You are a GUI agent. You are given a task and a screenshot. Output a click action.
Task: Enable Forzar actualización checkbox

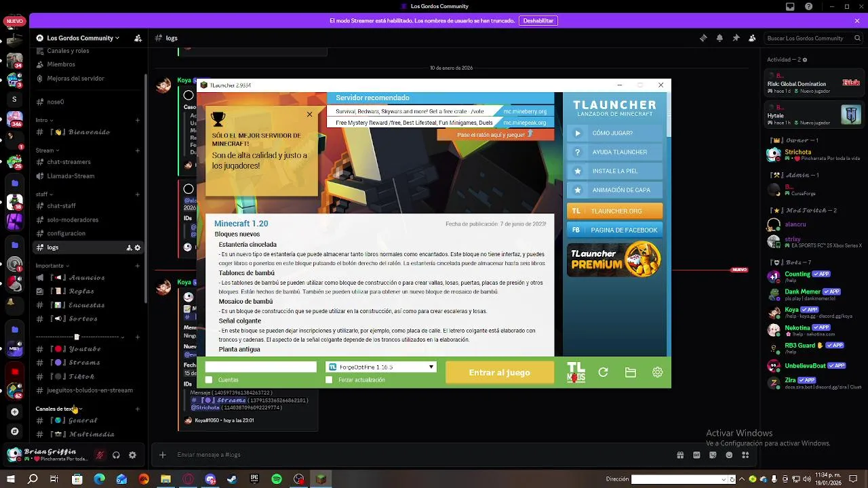(x=329, y=380)
